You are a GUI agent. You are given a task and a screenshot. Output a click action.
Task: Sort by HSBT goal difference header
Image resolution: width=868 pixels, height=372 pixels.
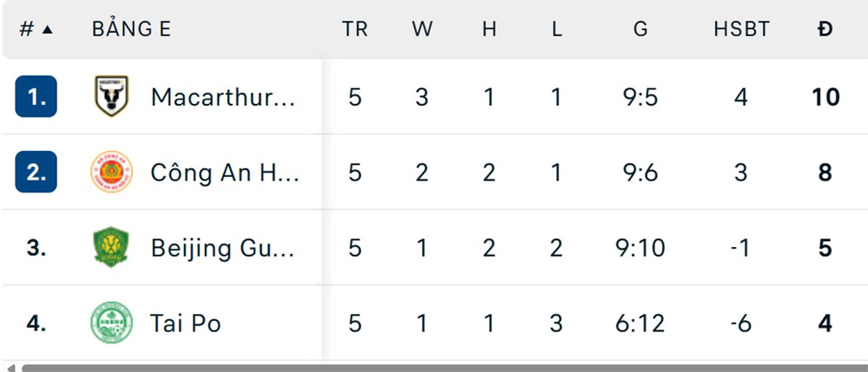(x=741, y=29)
